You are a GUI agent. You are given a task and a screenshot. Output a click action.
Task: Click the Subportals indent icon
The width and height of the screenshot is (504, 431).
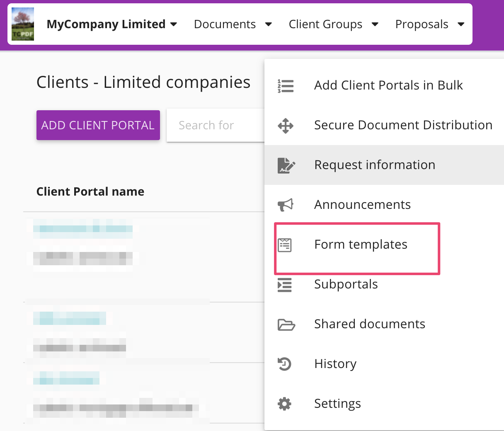click(285, 285)
